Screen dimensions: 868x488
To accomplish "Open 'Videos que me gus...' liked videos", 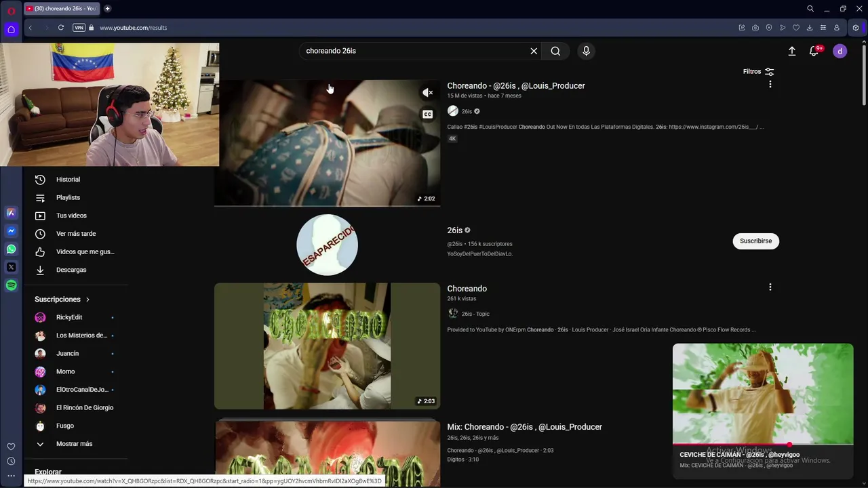I will click(85, 251).
